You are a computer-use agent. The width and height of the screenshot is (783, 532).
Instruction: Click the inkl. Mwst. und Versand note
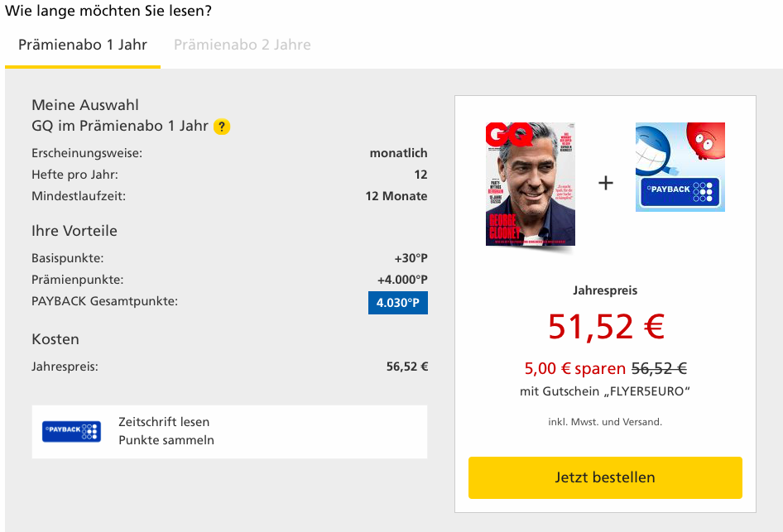[x=605, y=422]
